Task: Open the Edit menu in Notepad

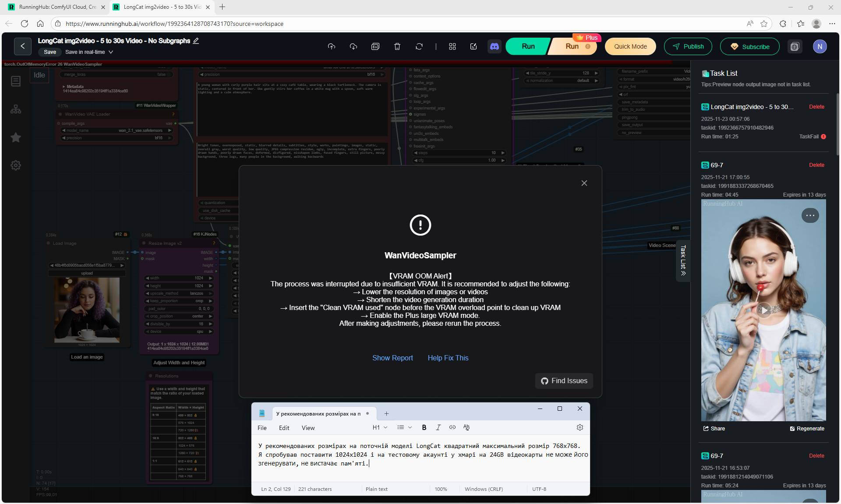Action: (284, 428)
